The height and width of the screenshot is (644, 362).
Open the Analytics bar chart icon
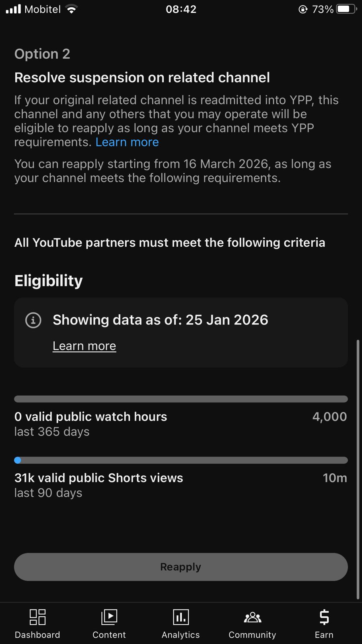(x=181, y=617)
